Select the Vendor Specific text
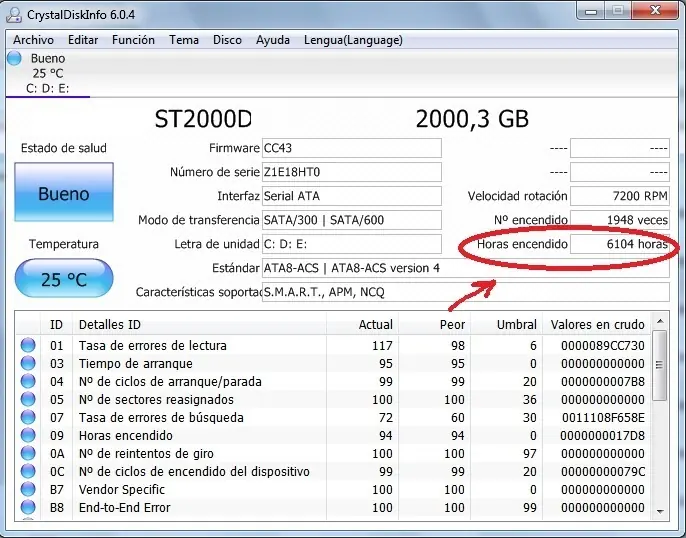 click(x=122, y=489)
